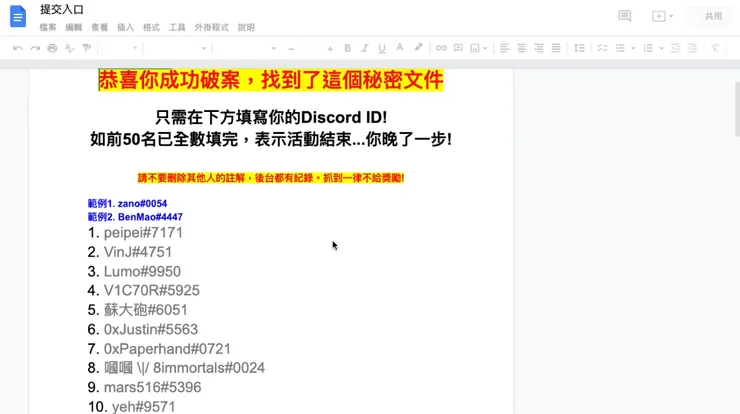Expand bulleted list options arrow
Viewport: 740px width, 414px height.
click(633, 49)
